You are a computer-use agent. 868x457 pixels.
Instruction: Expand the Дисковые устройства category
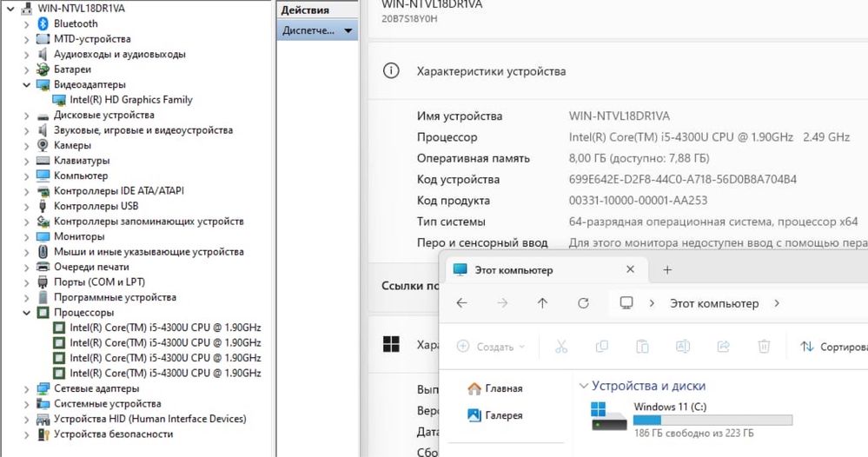[x=26, y=116]
